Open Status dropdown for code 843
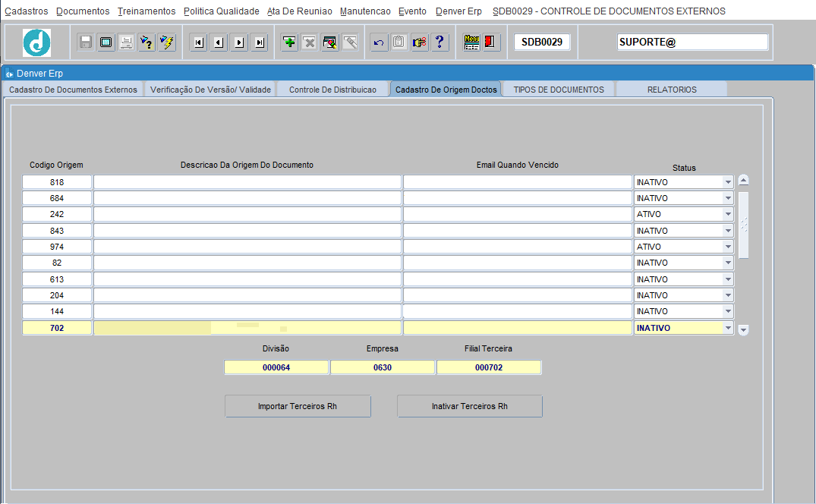816x504 pixels. point(727,231)
